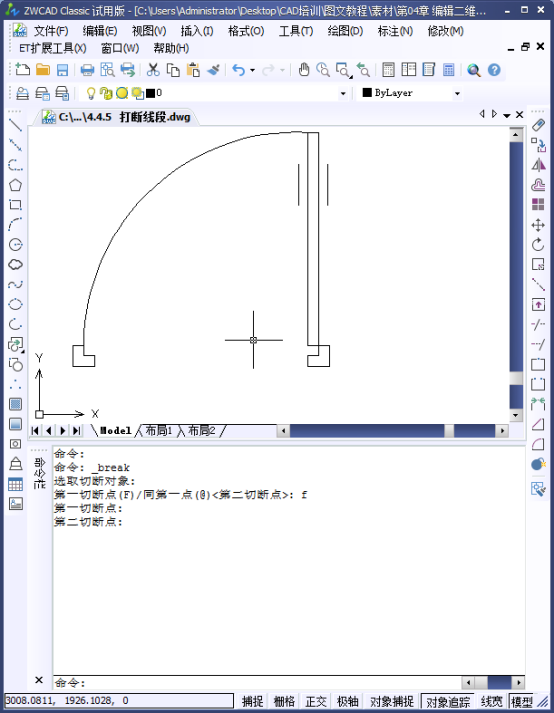Click the New drawing icon

click(x=22, y=70)
